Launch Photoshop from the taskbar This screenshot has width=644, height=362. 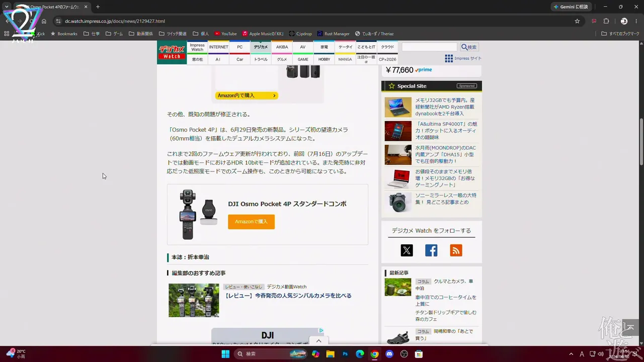[345, 354]
